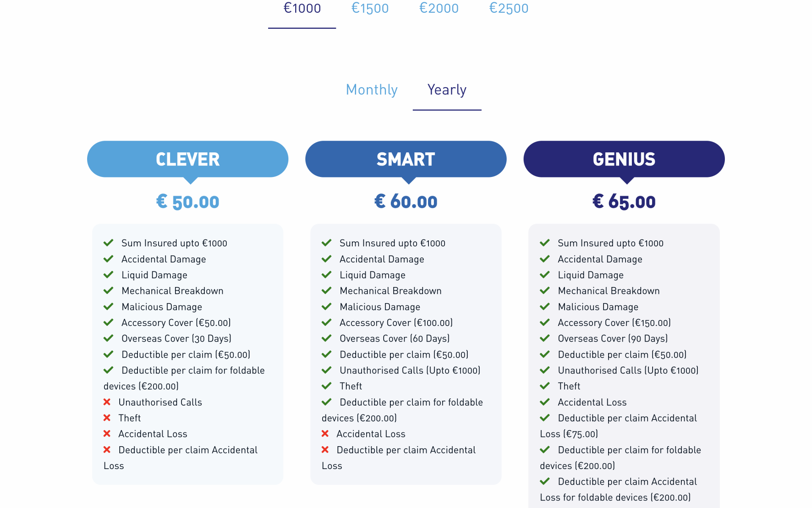Viewport: 812px width, 508px height.
Task: Click check by Smart Accessory Cover (€100.00)
Action: tap(326, 322)
